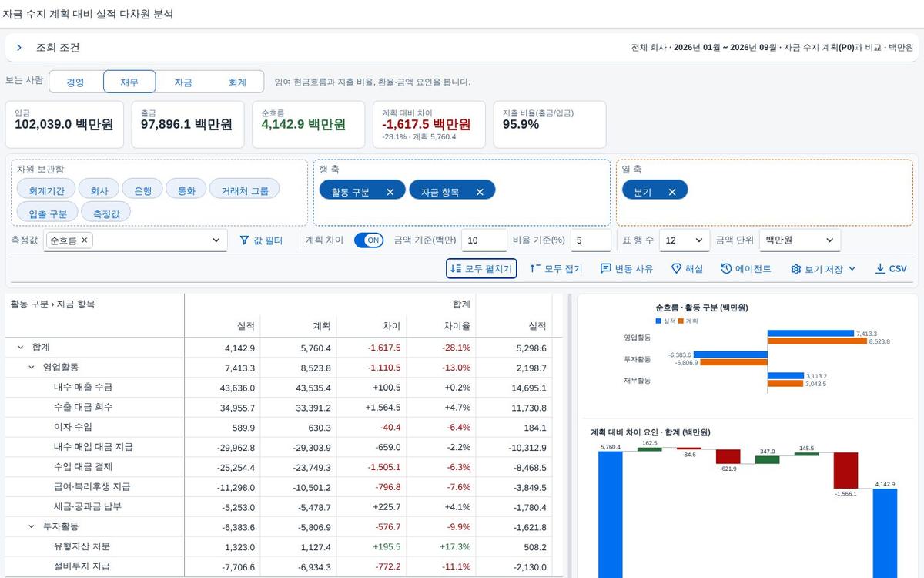Image resolution: width=924 pixels, height=578 pixels.
Task: Open the 출금 KPI card
Action: click(x=188, y=124)
